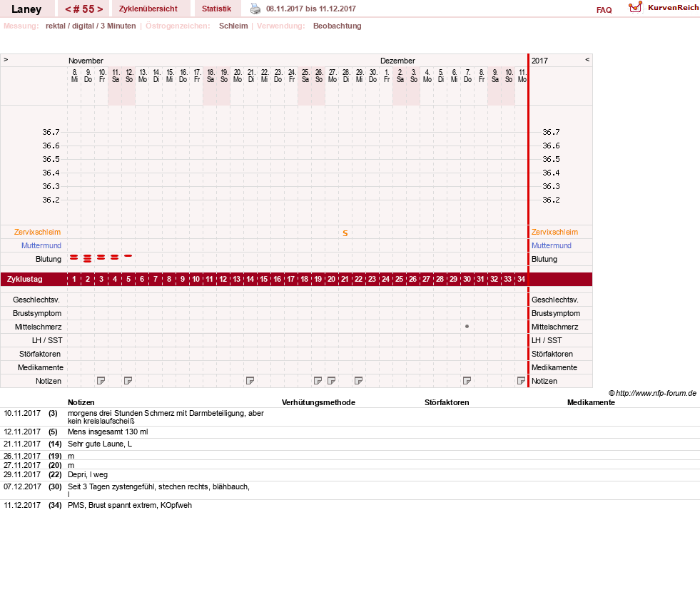Click the 'Depri, l weg' note

[88, 474]
